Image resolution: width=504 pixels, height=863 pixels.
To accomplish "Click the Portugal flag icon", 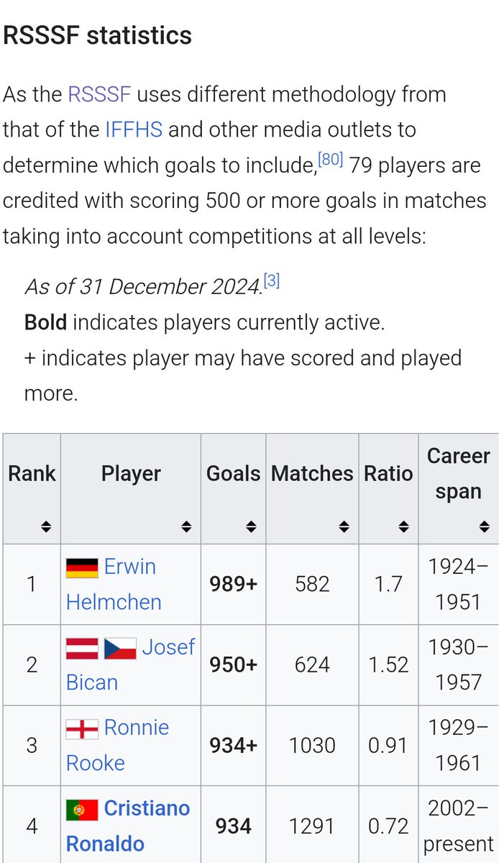I will coord(82,811).
